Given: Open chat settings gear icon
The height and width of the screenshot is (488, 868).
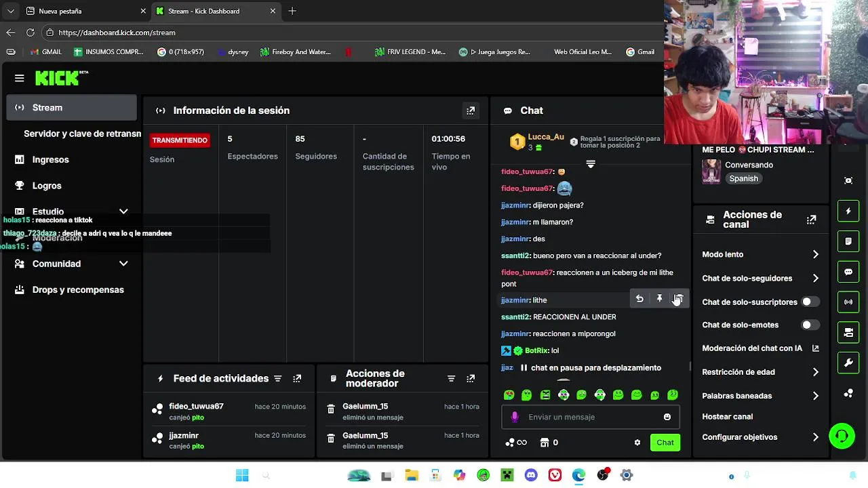Looking at the screenshot, I should (637, 443).
